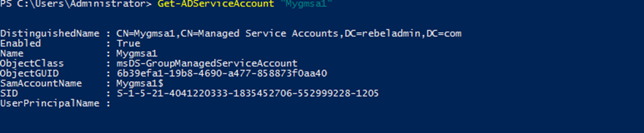The height and width of the screenshot is (133, 644).
Task: Click the PS C:\Users\Administrator prompt
Action: tap(76, 4)
